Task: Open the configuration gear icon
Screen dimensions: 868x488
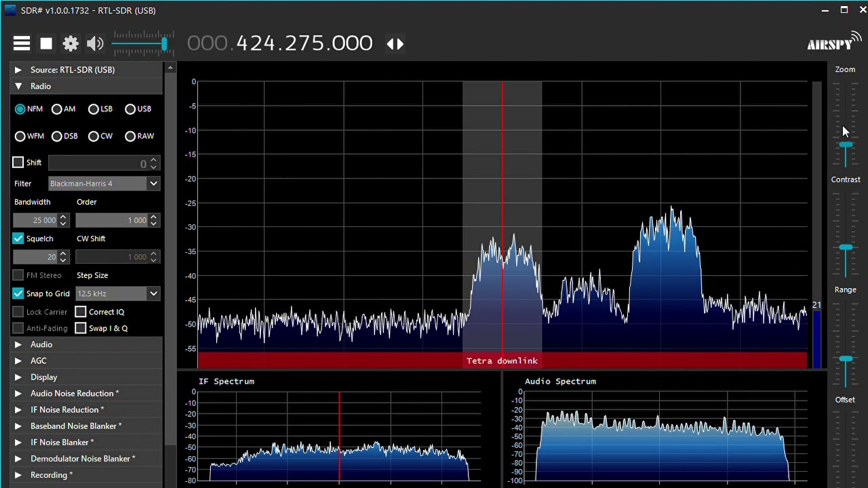Action: pos(71,44)
